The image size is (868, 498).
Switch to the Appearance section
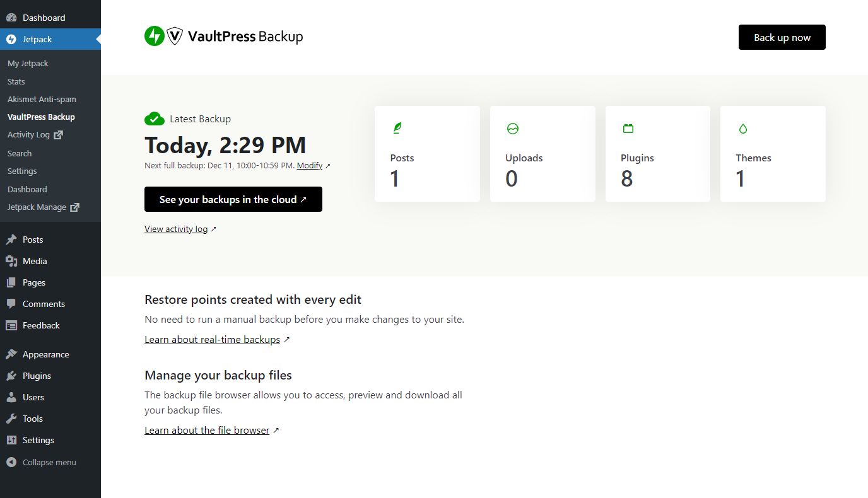46,354
